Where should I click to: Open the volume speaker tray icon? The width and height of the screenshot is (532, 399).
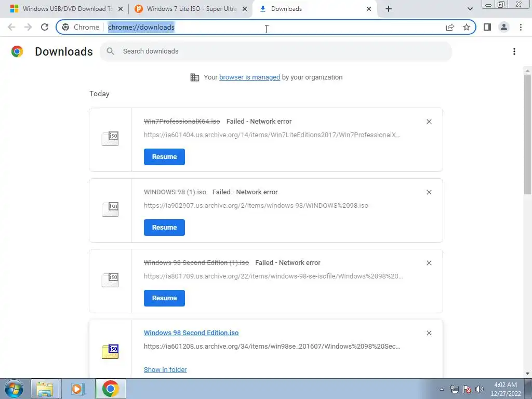click(480, 389)
